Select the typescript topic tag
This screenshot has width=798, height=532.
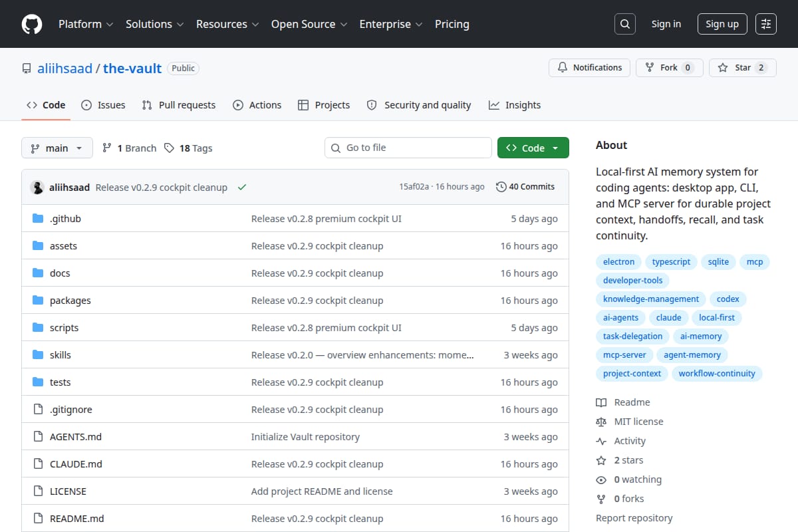[x=671, y=262]
